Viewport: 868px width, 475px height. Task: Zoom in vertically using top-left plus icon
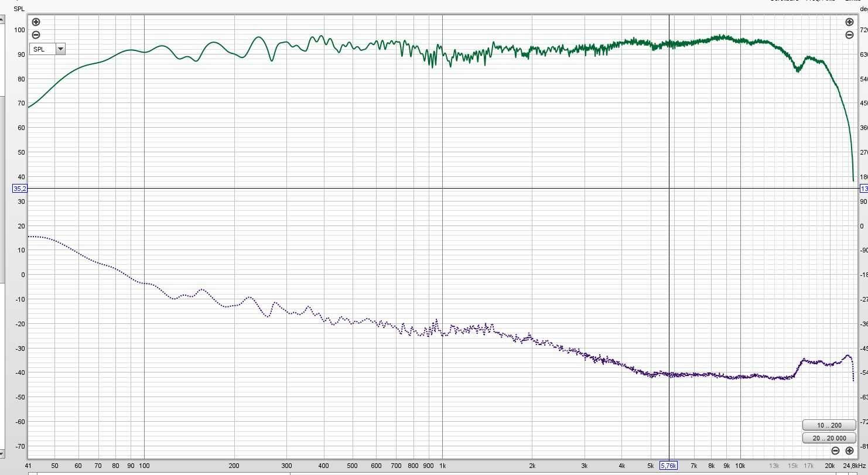[36, 22]
